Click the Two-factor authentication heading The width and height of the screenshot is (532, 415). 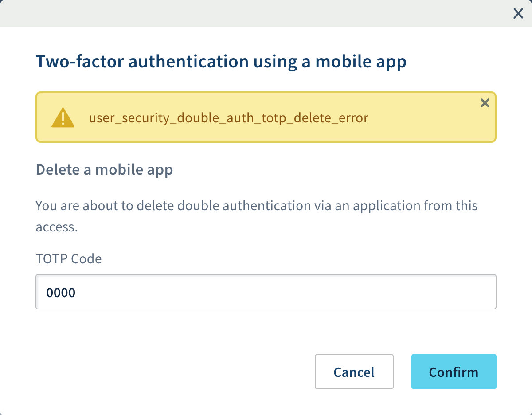click(222, 61)
